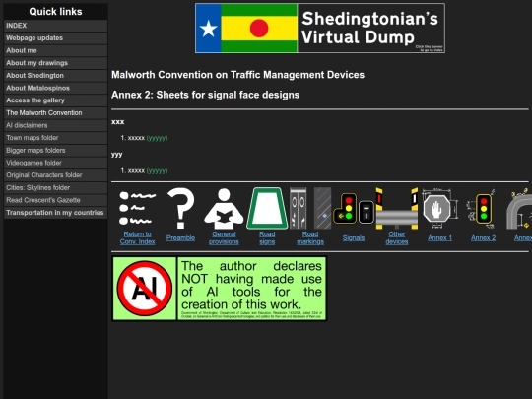Open About my drawings sidebar item
This screenshot has height=399, width=532.
coord(55,63)
